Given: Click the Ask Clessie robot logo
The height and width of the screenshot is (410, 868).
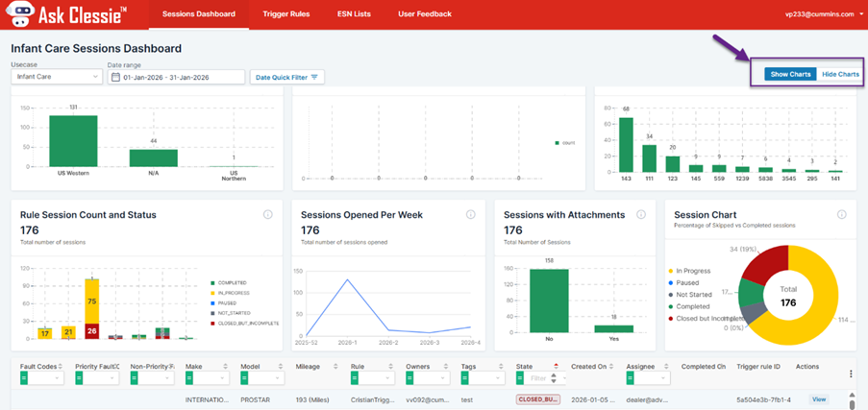Looking at the screenshot, I should pyautogui.click(x=20, y=14).
